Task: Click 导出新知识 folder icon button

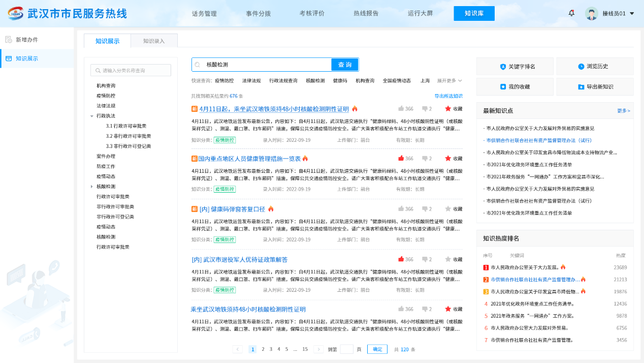Action: point(581,87)
